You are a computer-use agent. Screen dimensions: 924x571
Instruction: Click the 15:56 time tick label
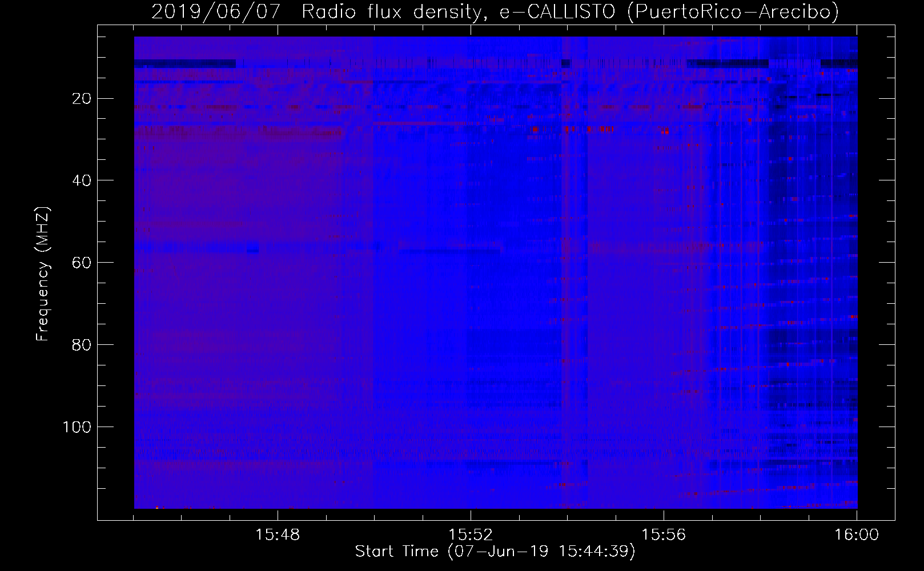click(x=664, y=535)
